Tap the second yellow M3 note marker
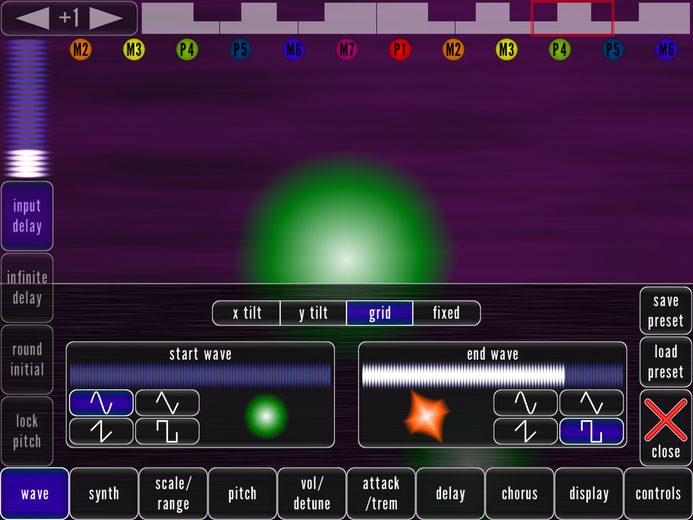The width and height of the screenshot is (693, 520). click(x=506, y=49)
